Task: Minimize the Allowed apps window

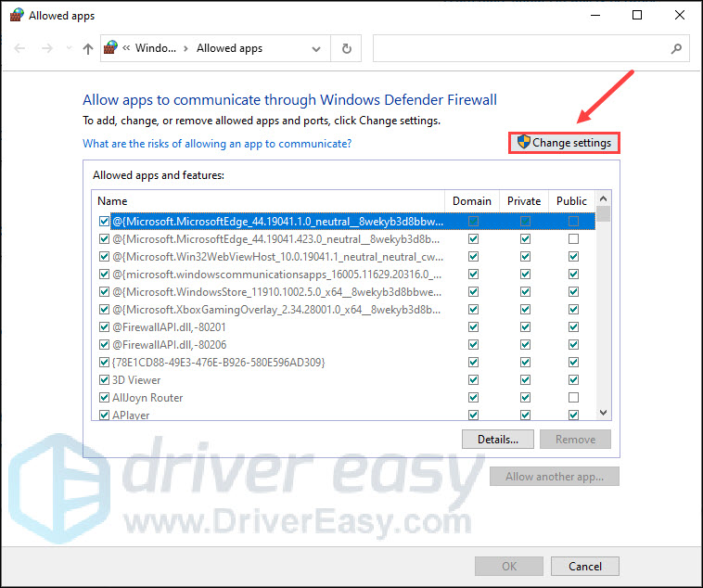Action: pyautogui.click(x=595, y=15)
